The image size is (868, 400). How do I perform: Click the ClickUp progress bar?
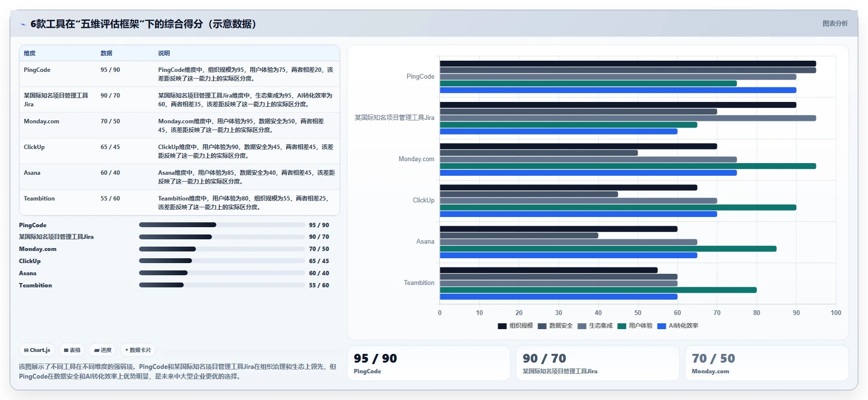point(222,261)
